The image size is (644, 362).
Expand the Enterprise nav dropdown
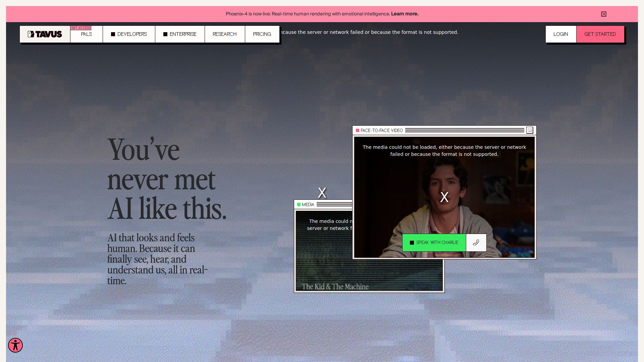(x=180, y=34)
